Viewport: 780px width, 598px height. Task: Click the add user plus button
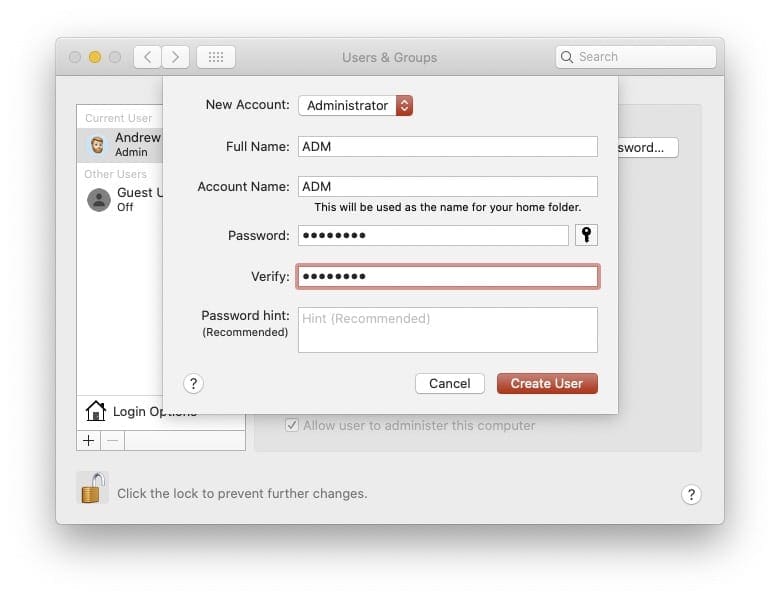point(89,441)
